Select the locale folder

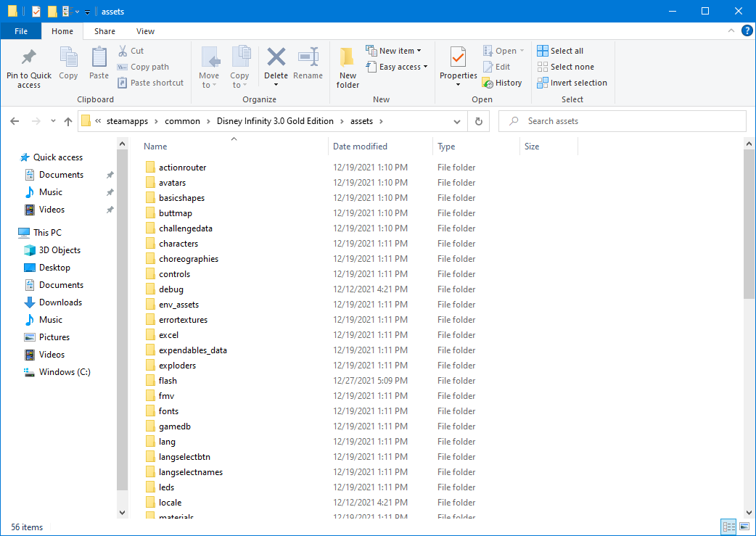(x=170, y=502)
